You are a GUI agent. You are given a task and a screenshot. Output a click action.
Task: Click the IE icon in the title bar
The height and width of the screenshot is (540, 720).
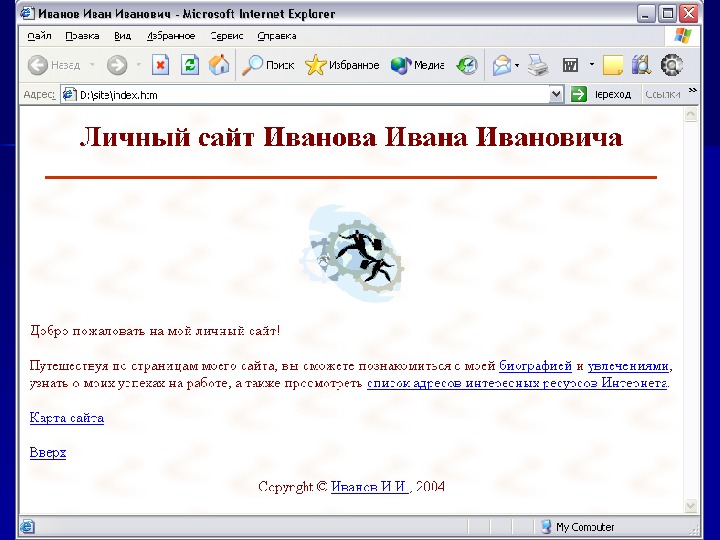tap(27, 13)
